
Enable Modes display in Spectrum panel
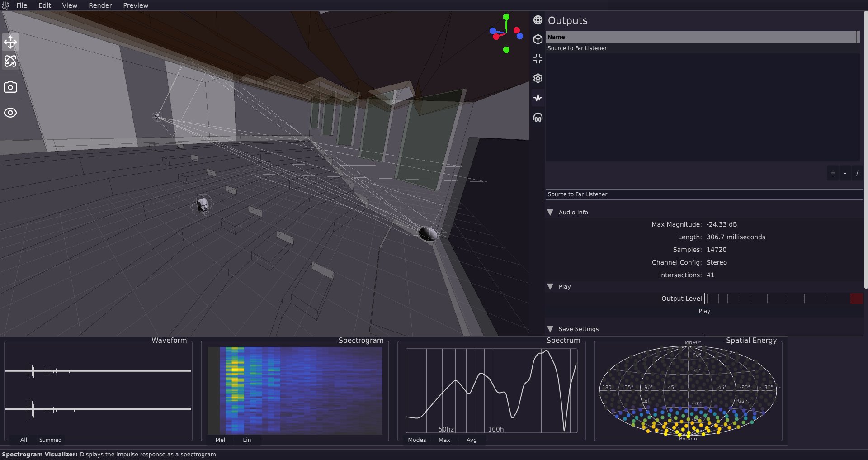(x=417, y=440)
